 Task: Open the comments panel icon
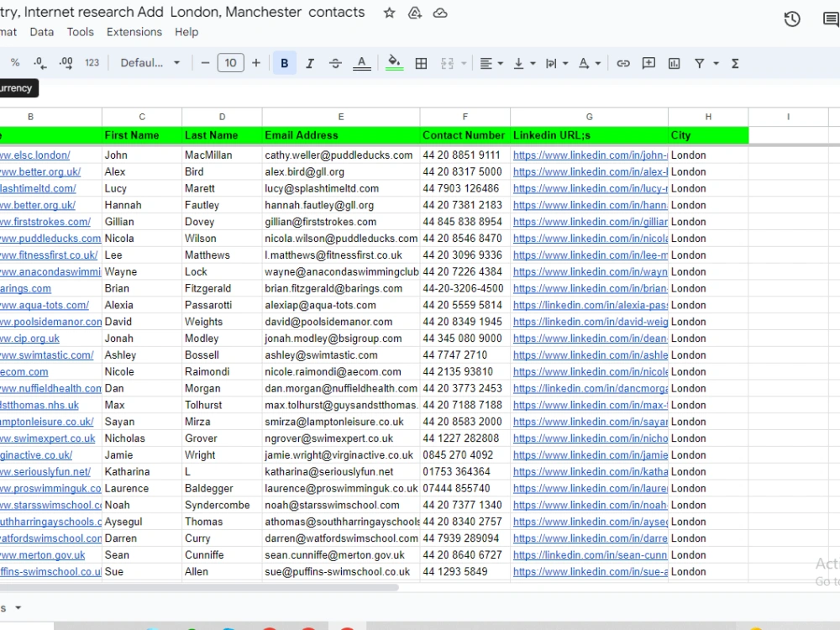pos(831,19)
